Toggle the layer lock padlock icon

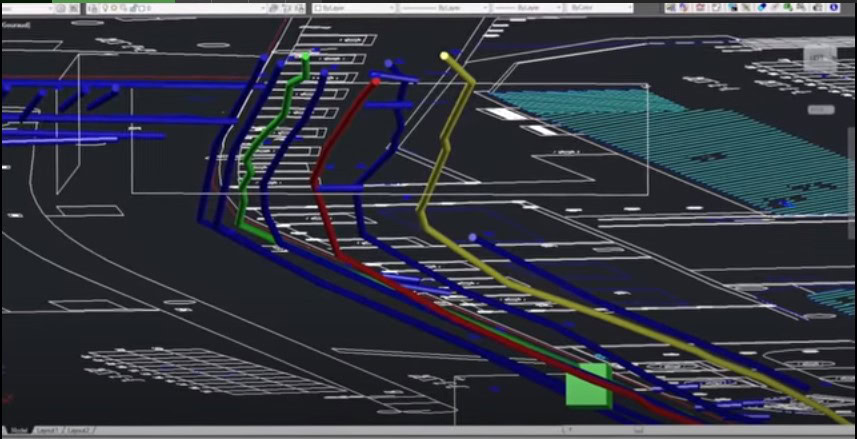pyautogui.click(x=133, y=8)
